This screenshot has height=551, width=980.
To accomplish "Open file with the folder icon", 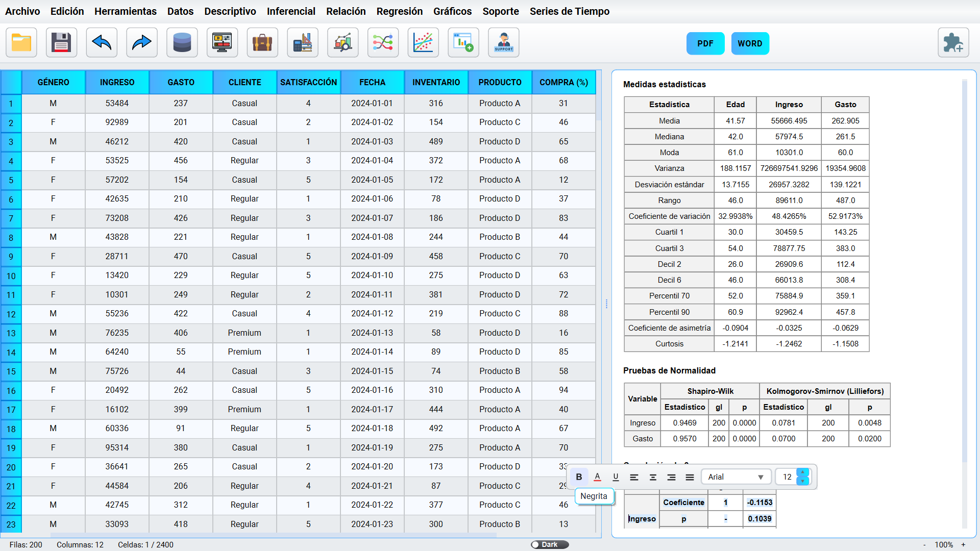I will (x=21, y=43).
